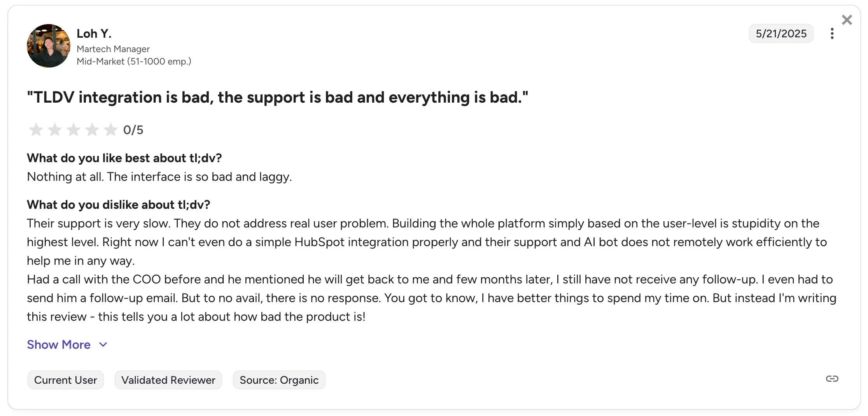Select the fifth rating star
Screen dimensions: 868x416
pos(111,129)
